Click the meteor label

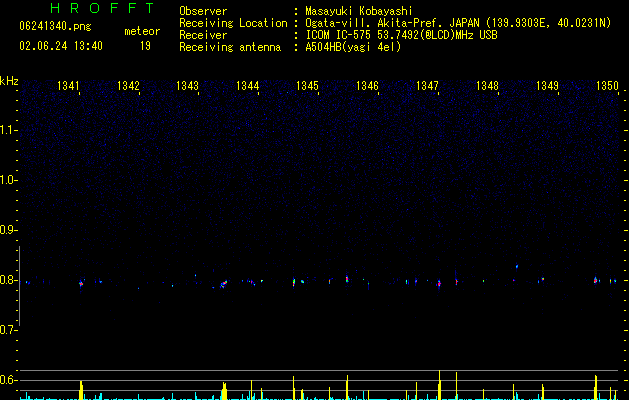point(142,31)
